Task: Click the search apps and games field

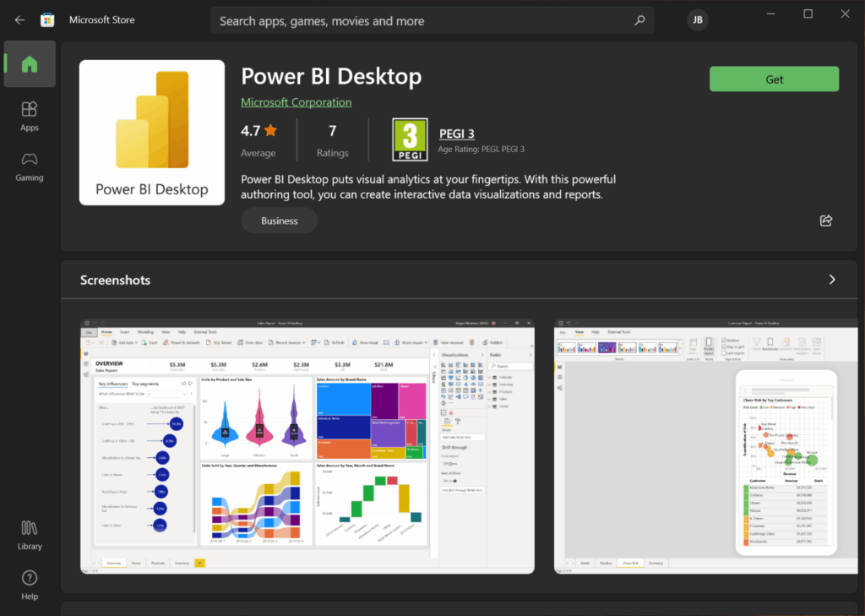Action: tap(422, 20)
